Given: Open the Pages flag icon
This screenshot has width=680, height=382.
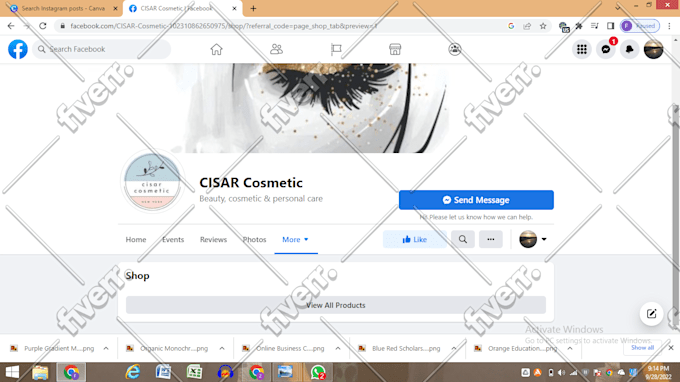Looking at the screenshot, I should tap(336, 49).
